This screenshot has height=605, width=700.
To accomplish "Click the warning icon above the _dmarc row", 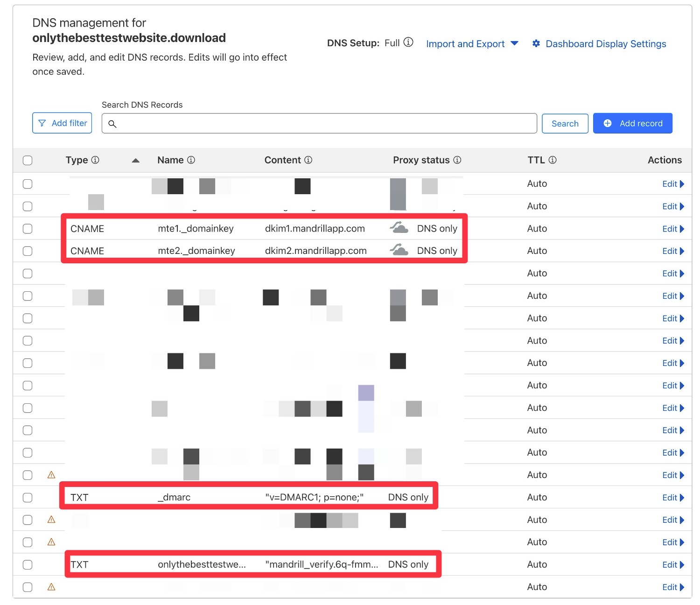I will pyautogui.click(x=51, y=475).
